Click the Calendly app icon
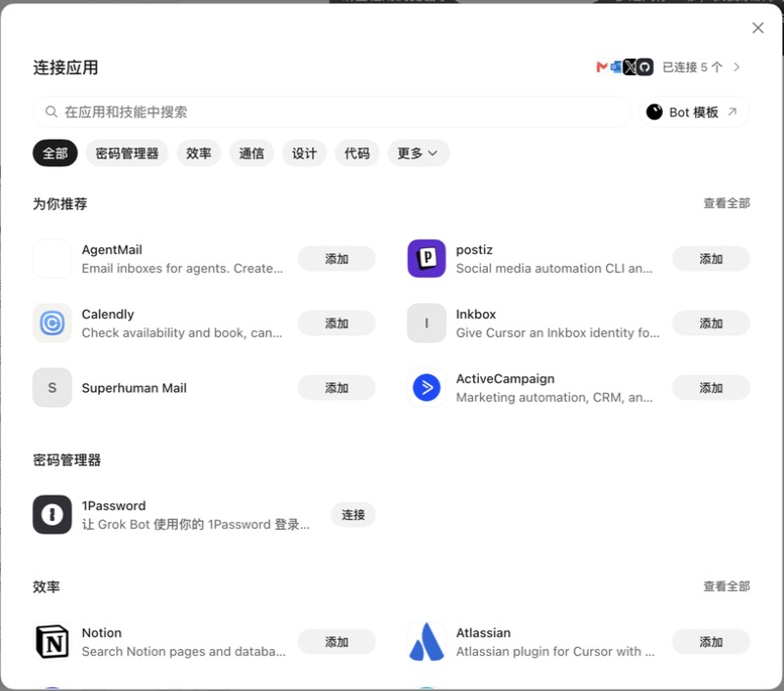The height and width of the screenshot is (691, 784). pyautogui.click(x=52, y=323)
